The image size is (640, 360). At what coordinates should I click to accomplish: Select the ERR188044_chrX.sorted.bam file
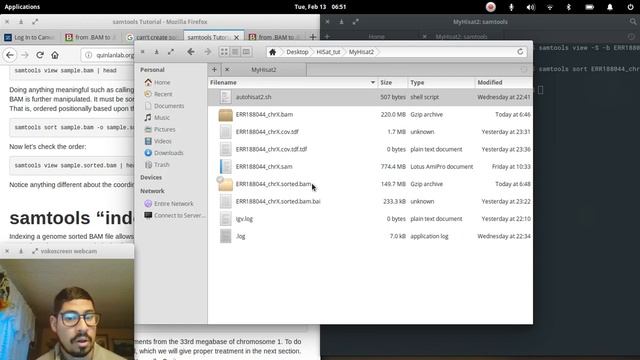coord(370,184)
